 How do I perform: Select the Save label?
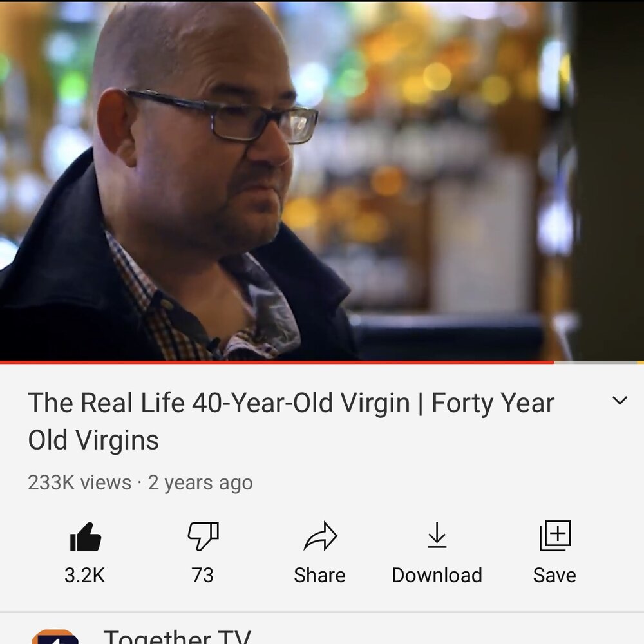tap(554, 575)
